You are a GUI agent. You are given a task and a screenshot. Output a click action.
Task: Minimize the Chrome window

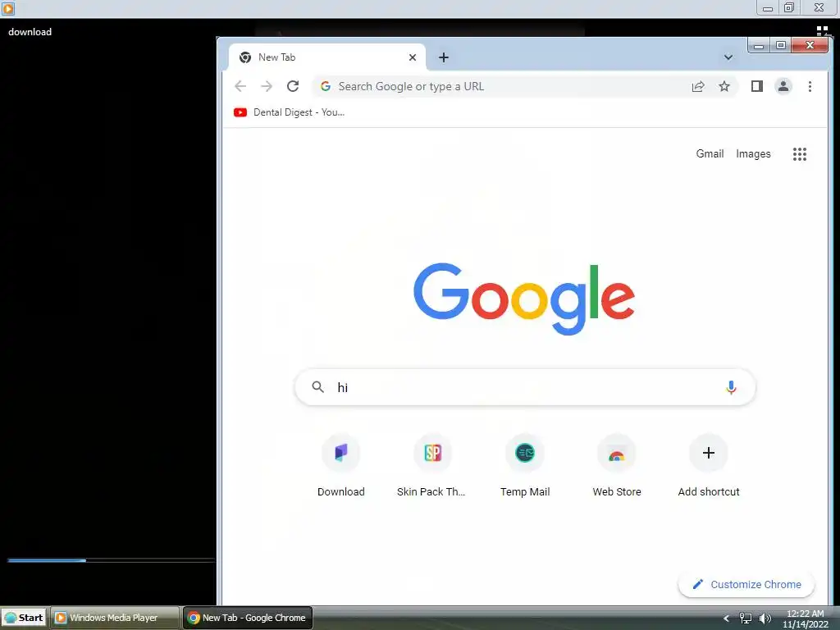(759, 46)
